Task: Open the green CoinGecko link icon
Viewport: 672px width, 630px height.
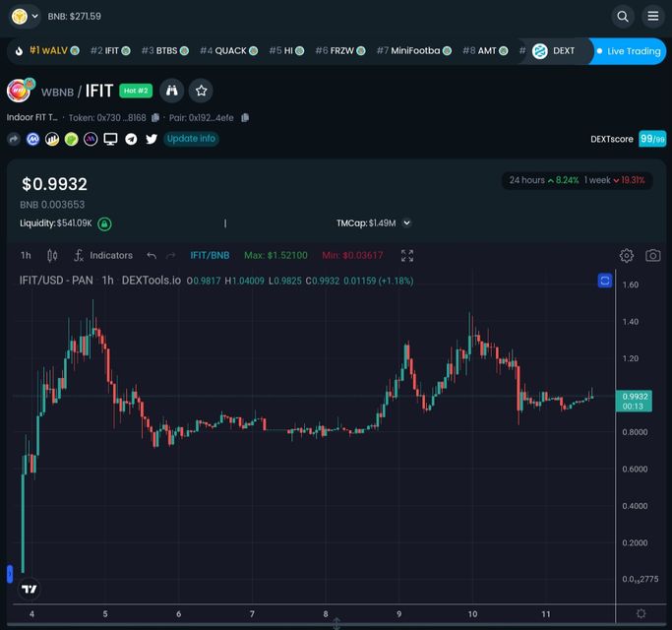Action: click(x=72, y=139)
